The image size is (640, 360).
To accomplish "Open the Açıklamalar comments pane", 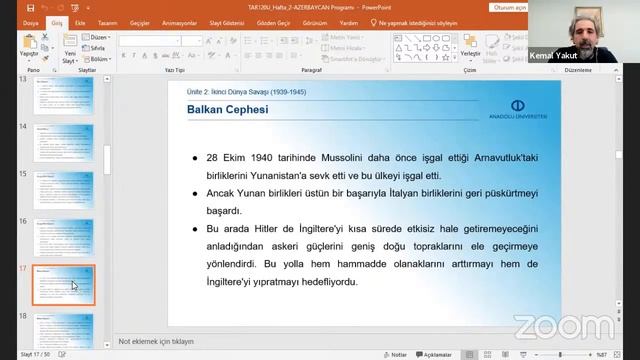I will (433, 355).
